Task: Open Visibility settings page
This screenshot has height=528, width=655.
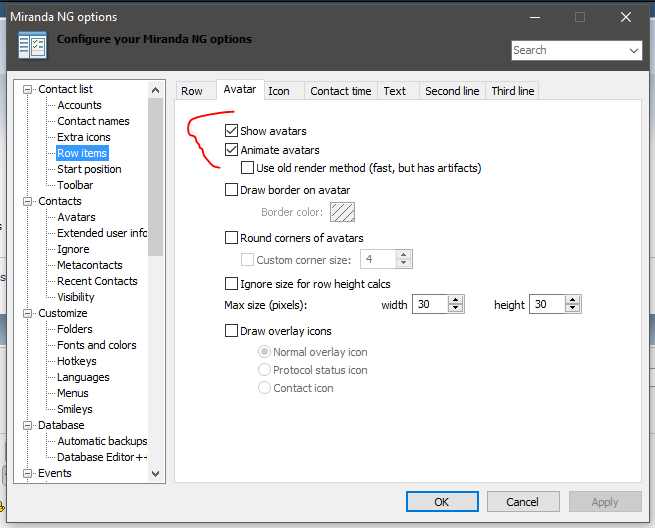Action: click(x=76, y=297)
